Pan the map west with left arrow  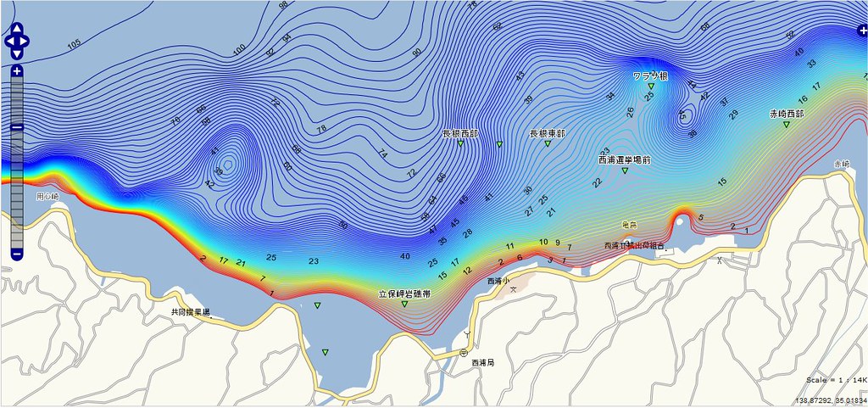point(9,41)
